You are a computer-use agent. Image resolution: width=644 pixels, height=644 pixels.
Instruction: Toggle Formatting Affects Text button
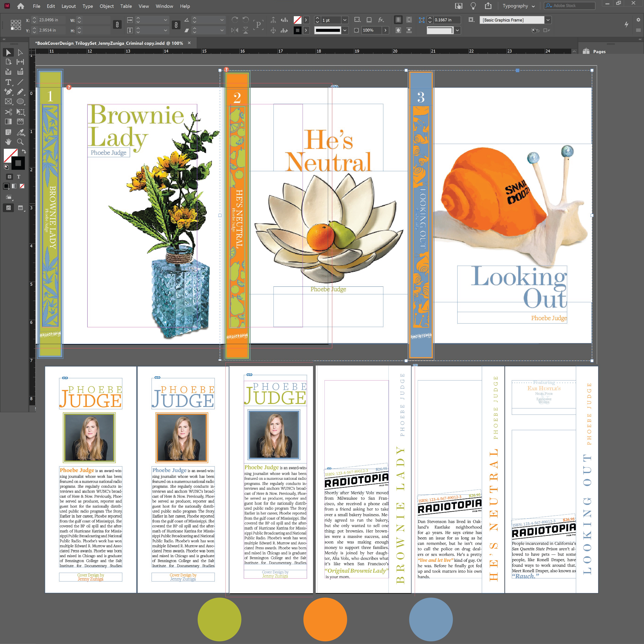[19, 177]
